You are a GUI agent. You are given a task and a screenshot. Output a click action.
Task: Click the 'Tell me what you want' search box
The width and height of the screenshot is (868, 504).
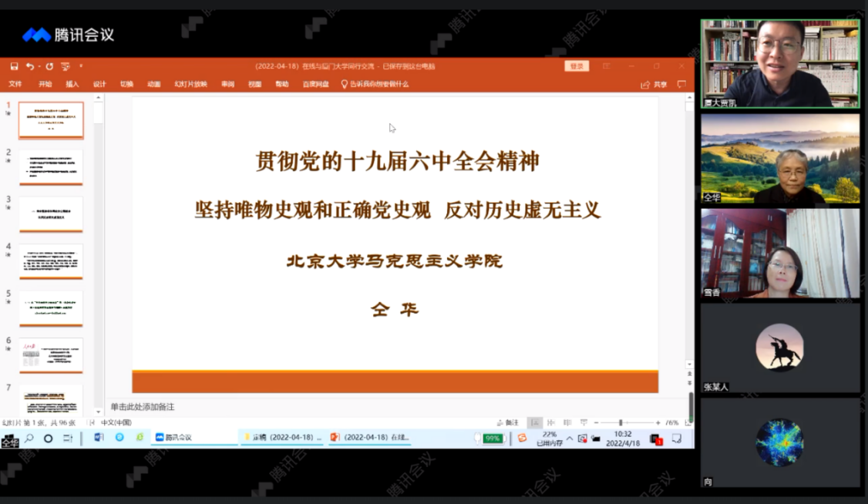[x=378, y=84]
